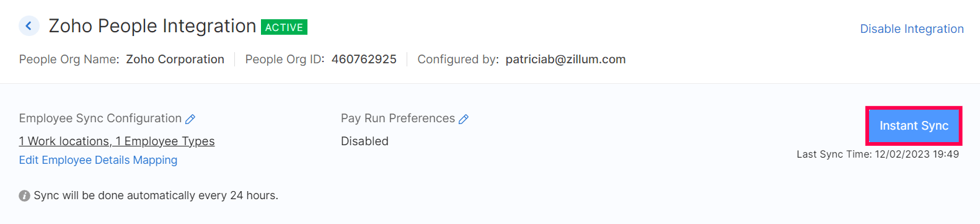The image size is (980, 224).
Task: Click the Zoho People Integration title
Action: point(152,26)
